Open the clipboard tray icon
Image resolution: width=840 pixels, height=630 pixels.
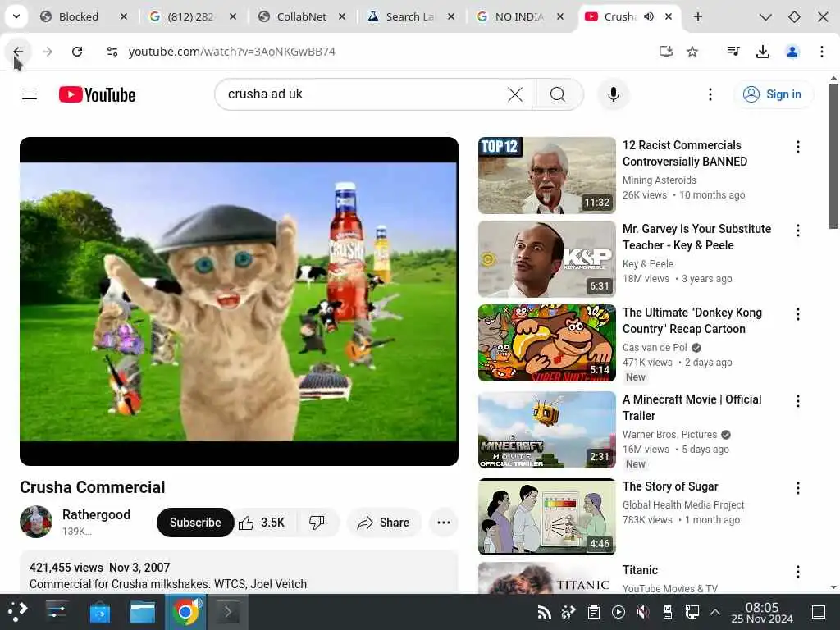pos(594,612)
